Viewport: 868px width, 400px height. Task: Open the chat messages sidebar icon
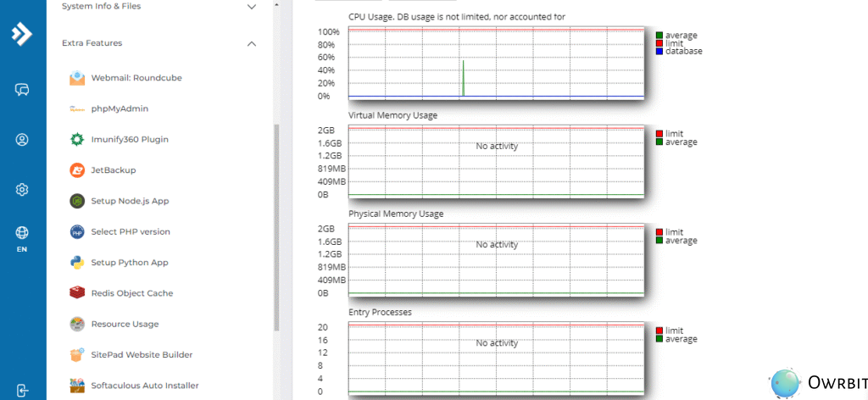point(23,90)
